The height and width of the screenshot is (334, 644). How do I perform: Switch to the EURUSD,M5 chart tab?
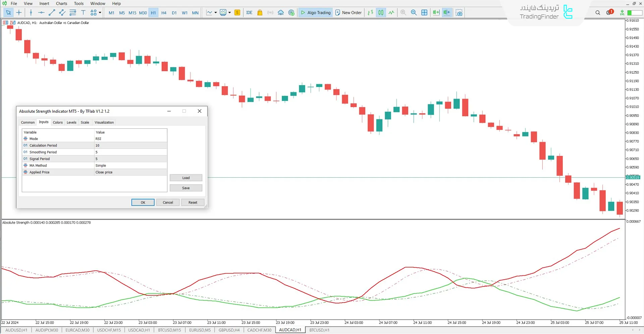pos(200,330)
